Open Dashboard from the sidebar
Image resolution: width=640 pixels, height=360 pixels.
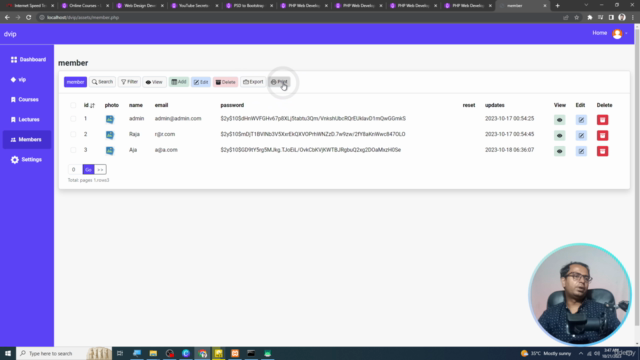pos(28,60)
